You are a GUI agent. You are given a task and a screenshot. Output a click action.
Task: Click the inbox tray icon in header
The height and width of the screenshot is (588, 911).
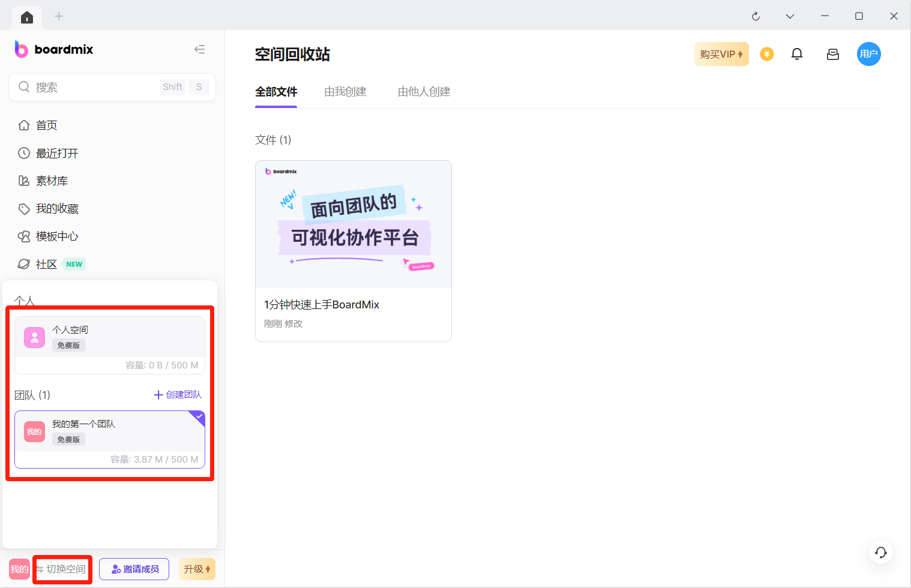pos(833,54)
